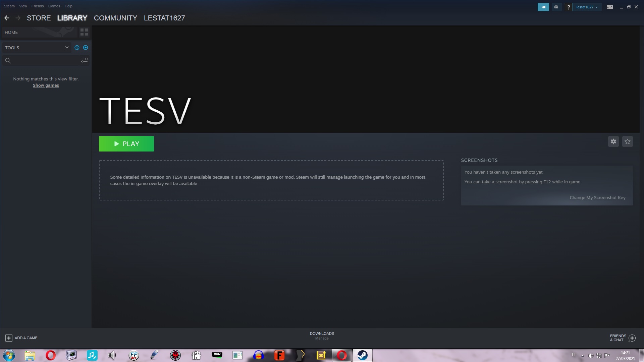Go forward with the right arrow
The width and height of the screenshot is (644, 362).
[x=18, y=18]
